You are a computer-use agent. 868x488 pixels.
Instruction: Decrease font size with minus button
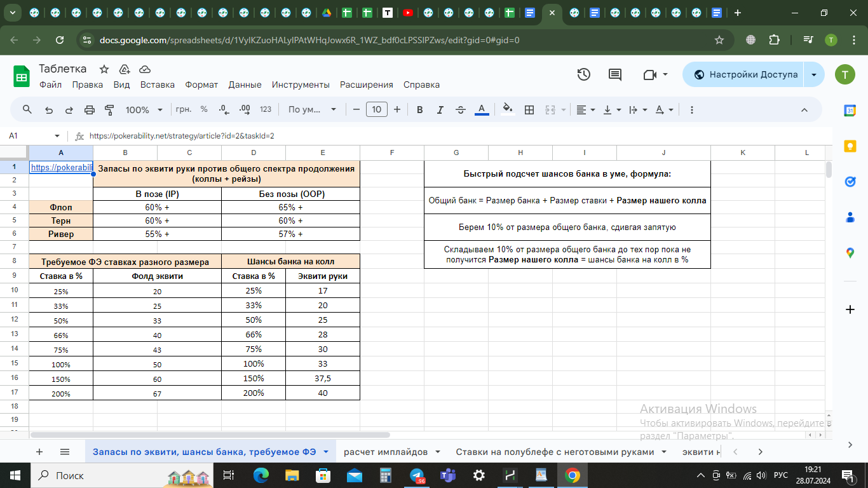[x=356, y=109]
